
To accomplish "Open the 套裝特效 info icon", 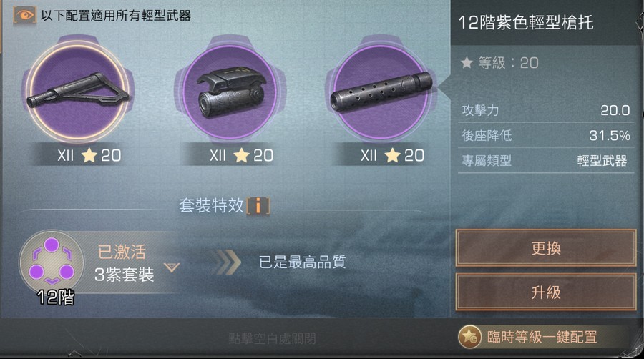I will pyautogui.click(x=258, y=205).
